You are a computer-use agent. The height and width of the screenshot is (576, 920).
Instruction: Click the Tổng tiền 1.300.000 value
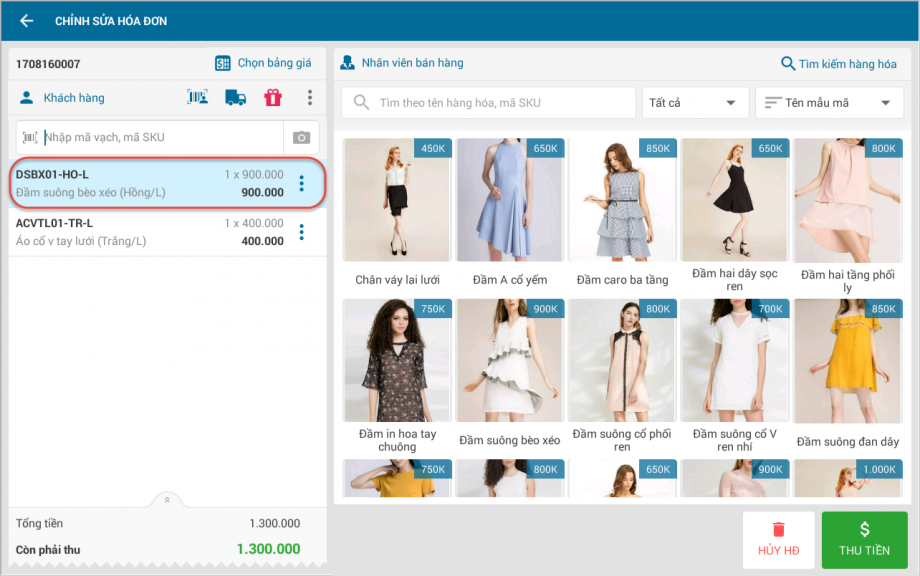coord(275,523)
